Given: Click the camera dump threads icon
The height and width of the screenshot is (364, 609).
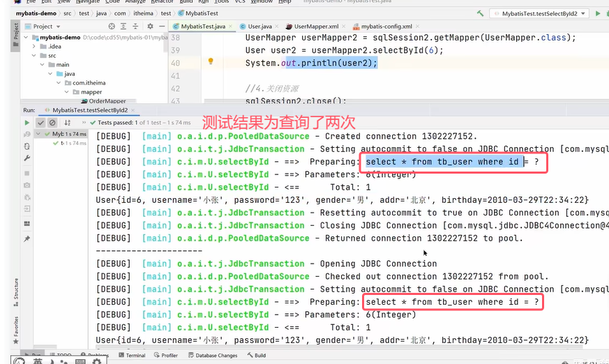Looking at the screenshot, I should [x=27, y=185].
